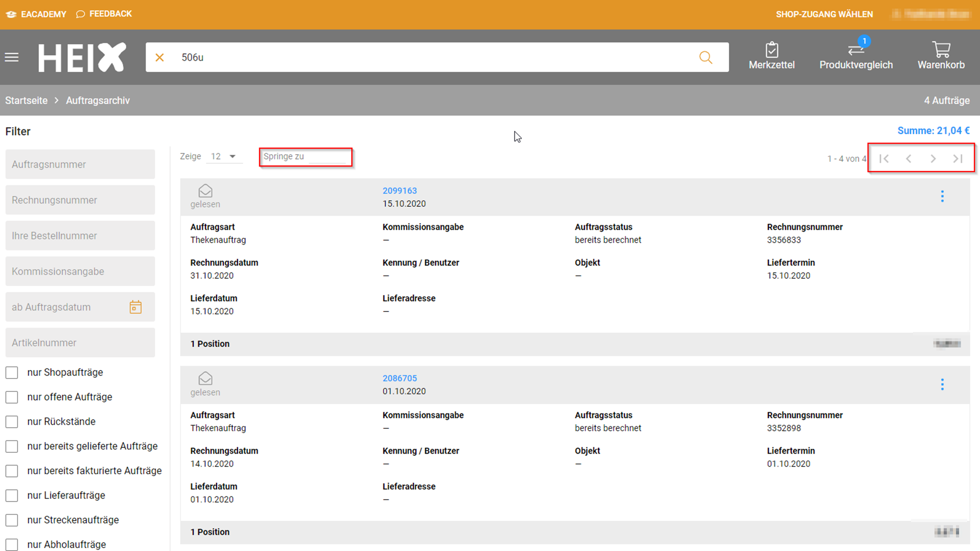Tick nur Lieferaufträge checkbox

(x=12, y=496)
